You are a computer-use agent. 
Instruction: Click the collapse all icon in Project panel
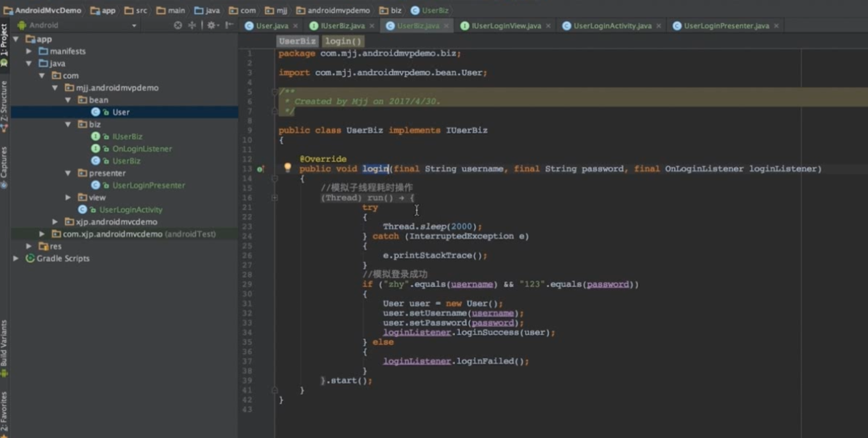coord(192,25)
